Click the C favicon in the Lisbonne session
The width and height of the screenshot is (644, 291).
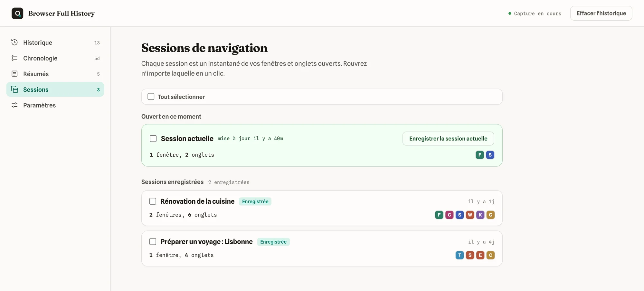(491, 255)
